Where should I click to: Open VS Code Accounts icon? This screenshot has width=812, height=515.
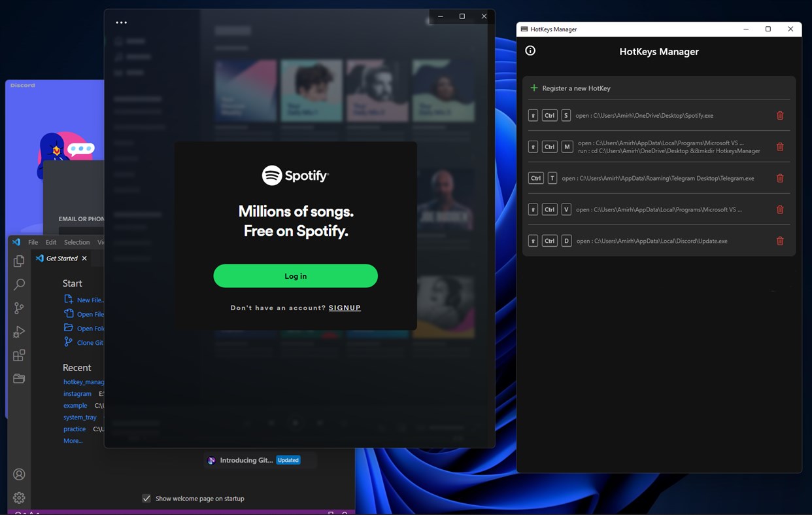(x=19, y=474)
